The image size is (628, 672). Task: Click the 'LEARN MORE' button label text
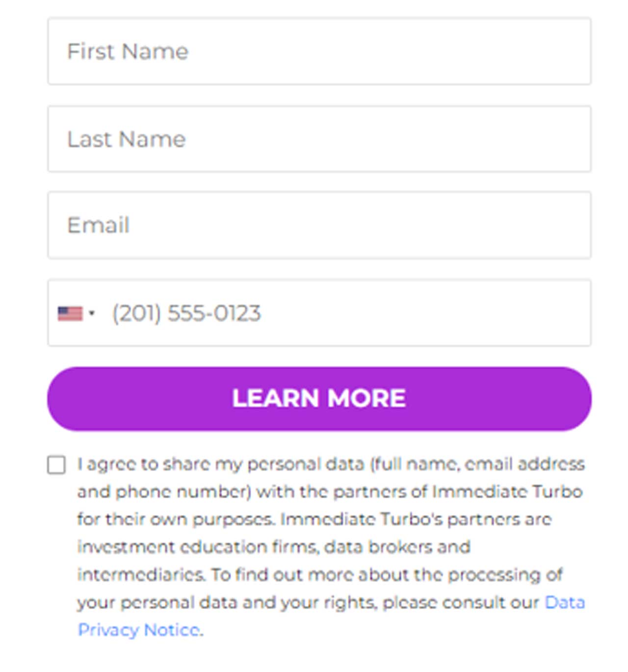click(x=319, y=398)
